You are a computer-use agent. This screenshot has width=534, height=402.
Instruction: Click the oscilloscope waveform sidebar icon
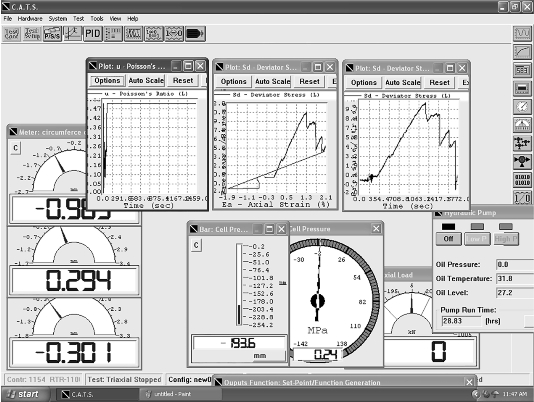click(522, 33)
